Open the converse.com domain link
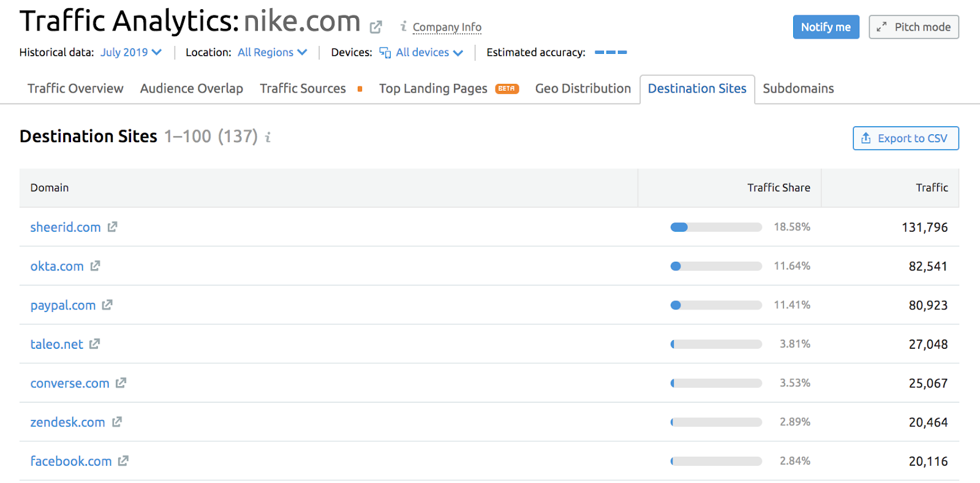The image size is (980, 483). tap(70, 383)
